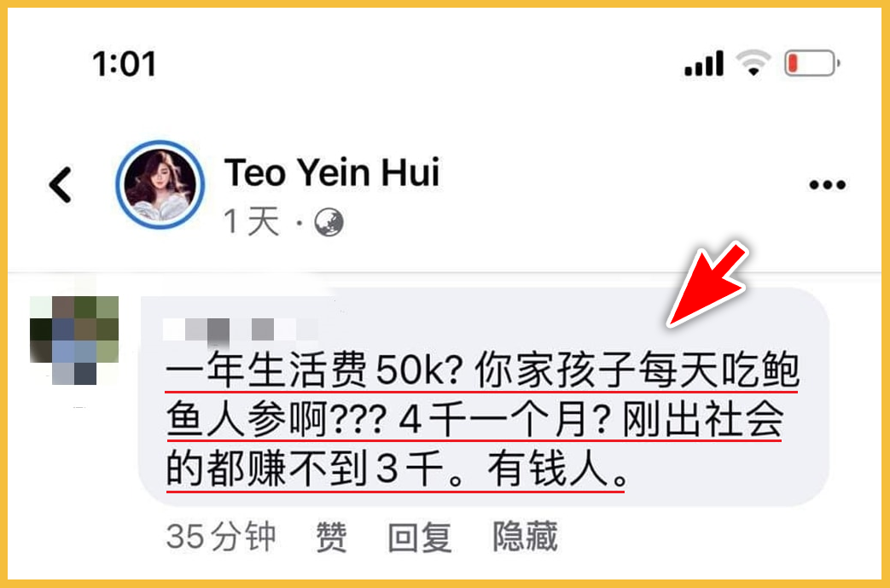890x588 pixels.
Task: Tap the 1:01 clock in status bar
Action: [125, 63]
